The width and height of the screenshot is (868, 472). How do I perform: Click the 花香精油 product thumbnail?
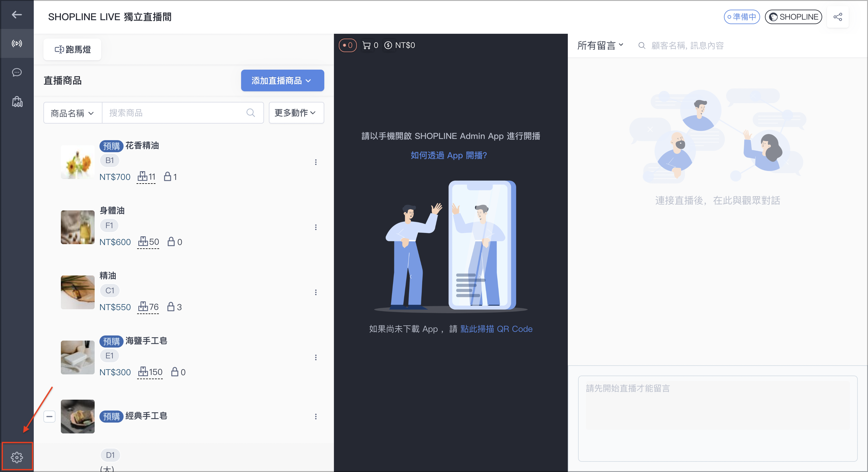click(77, 162)
